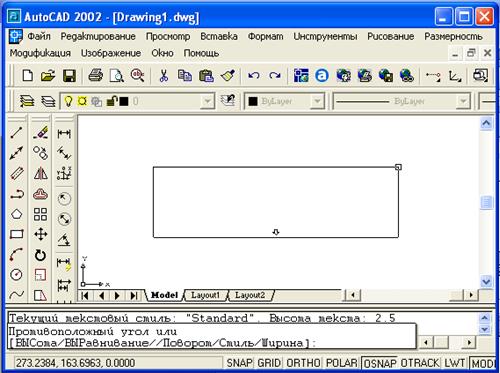Viewport: 500px width, 373px height.
Task: Undo the last action
Action: 254,76
